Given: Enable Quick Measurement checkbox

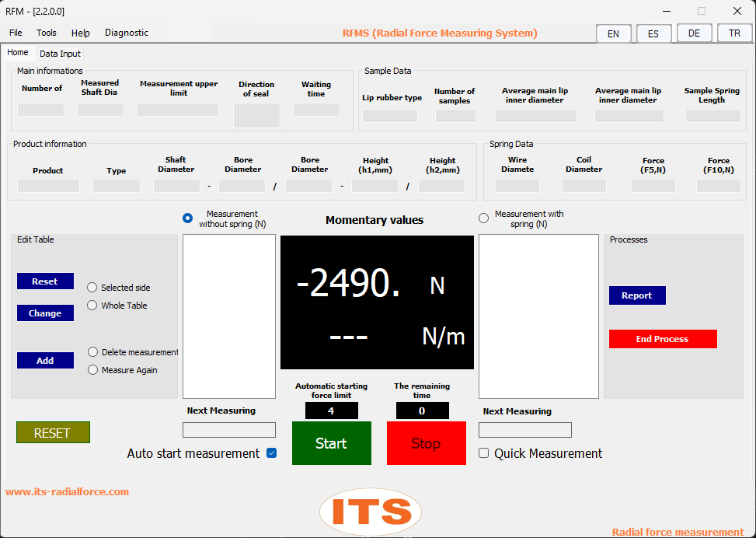Looking at the screenshot, I should 484,453.
